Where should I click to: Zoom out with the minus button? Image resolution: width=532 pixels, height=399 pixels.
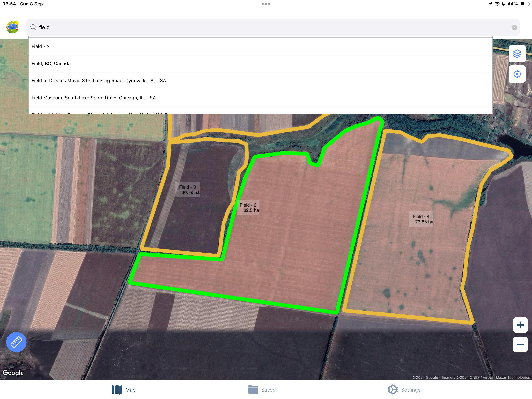click(520, 344)
